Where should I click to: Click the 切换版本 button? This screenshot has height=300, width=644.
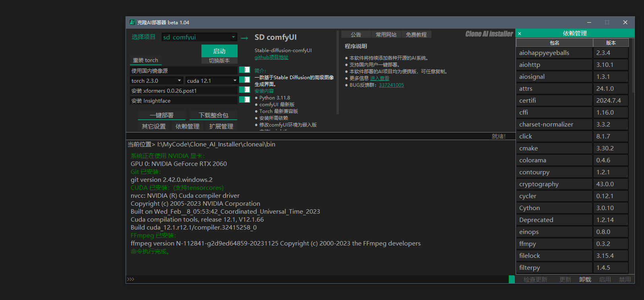tap(219, 60)
